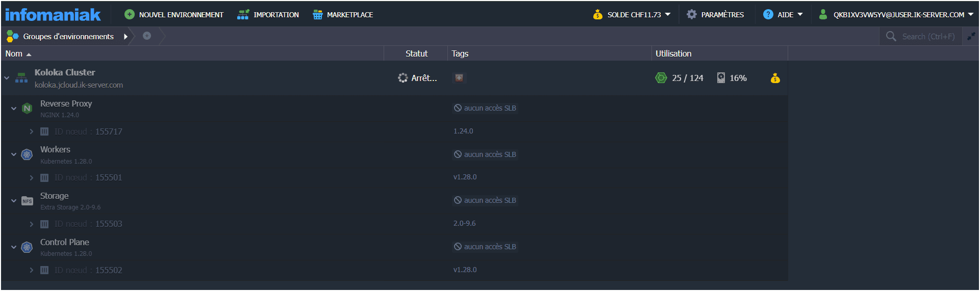Collapse the Reverse Proxy layer
980x291 pixels.
pyautogui.click(x=14, y=109)
